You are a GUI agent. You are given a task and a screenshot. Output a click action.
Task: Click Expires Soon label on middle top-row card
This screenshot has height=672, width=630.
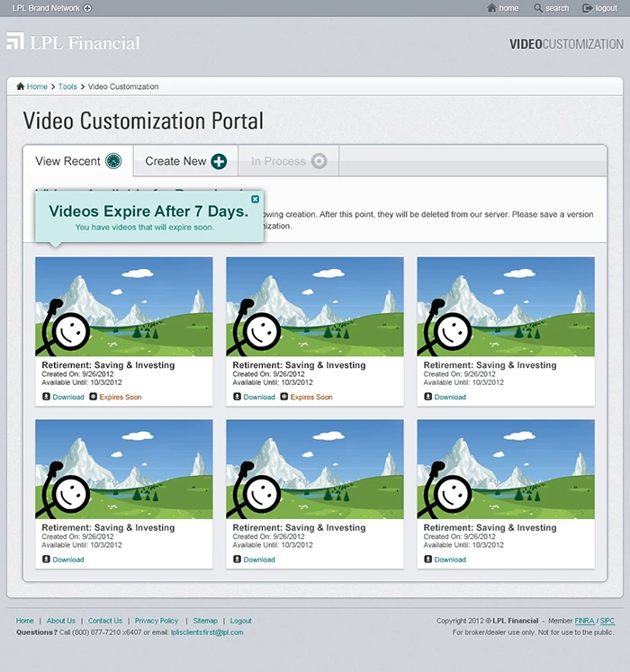coord(311,398)
